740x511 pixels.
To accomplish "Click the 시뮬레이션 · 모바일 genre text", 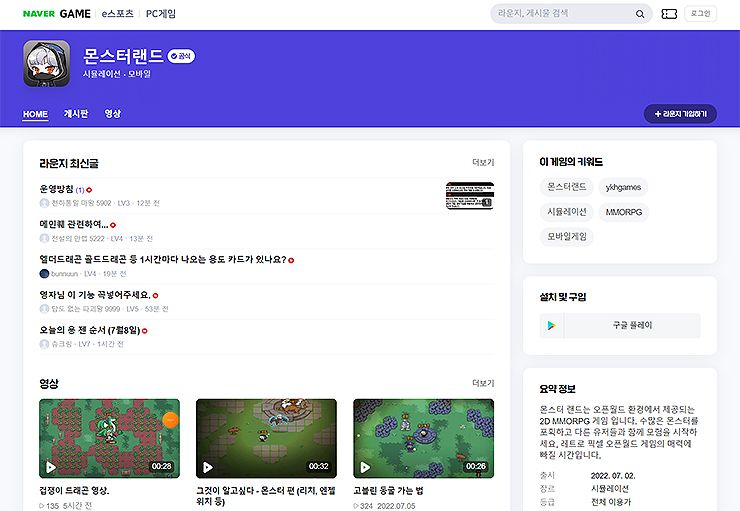I will click(x=117, y=74).
